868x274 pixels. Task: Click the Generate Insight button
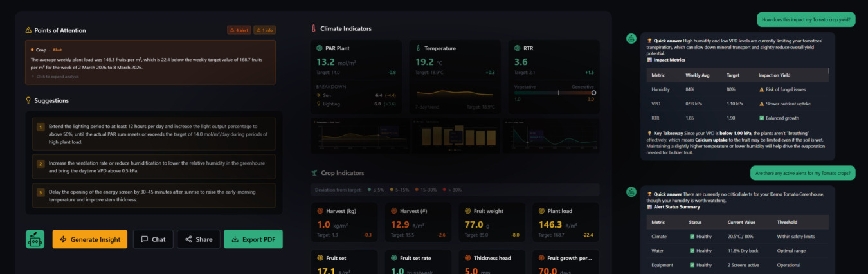click(x=89, y=239)
